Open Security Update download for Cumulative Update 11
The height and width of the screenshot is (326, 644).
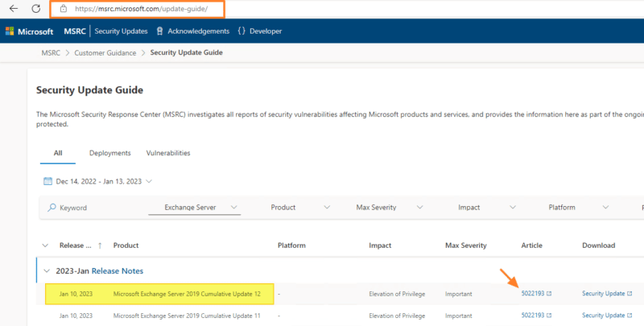(603, 316)
